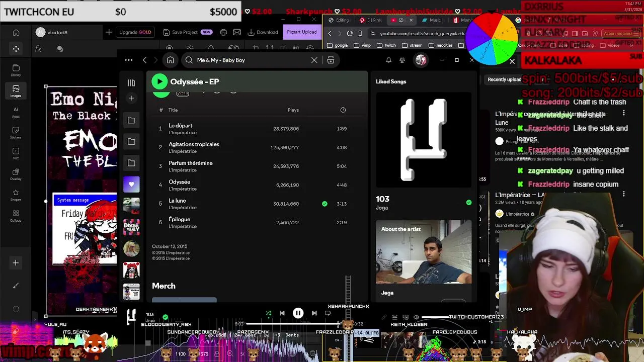
Task: Click the Picsart email share icon
Action: click(x=237, y=32)
